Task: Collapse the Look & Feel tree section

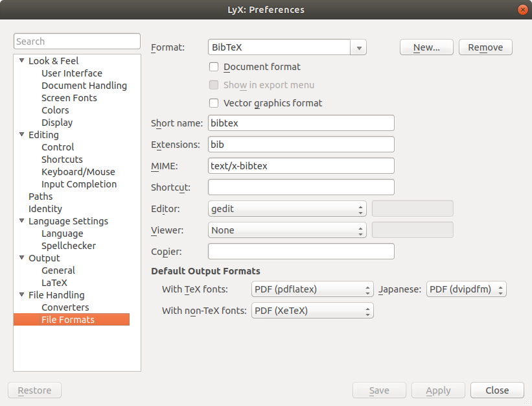Action: [21, 61]
